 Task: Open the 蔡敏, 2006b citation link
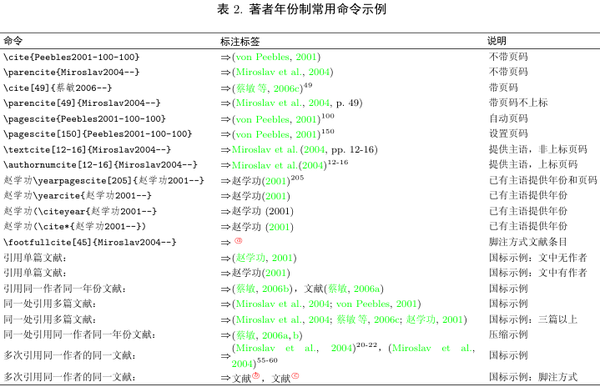coord(262,289)
